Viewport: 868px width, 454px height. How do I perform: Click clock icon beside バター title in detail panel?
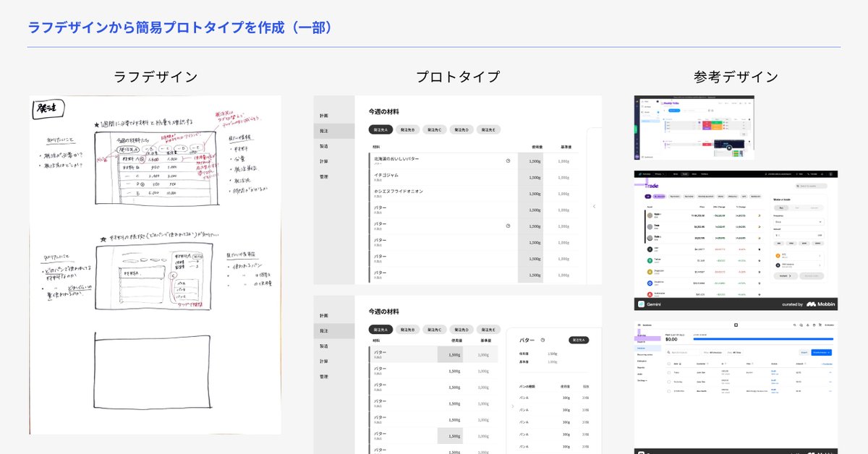(x=542, y=340)
